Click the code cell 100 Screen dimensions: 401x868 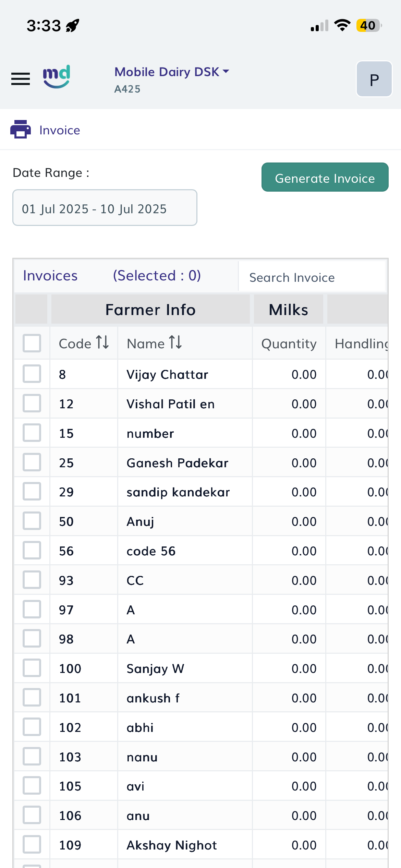click(x=70, y=669)
